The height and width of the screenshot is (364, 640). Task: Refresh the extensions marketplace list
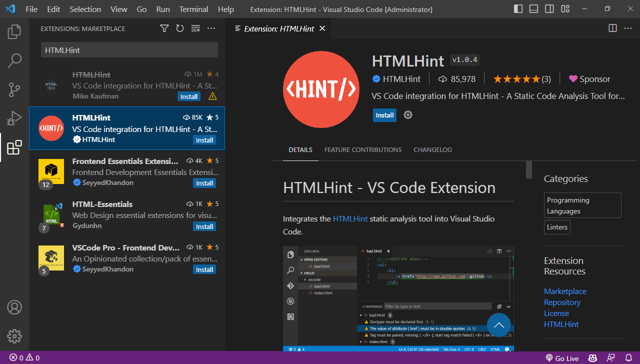pos(180,28)
